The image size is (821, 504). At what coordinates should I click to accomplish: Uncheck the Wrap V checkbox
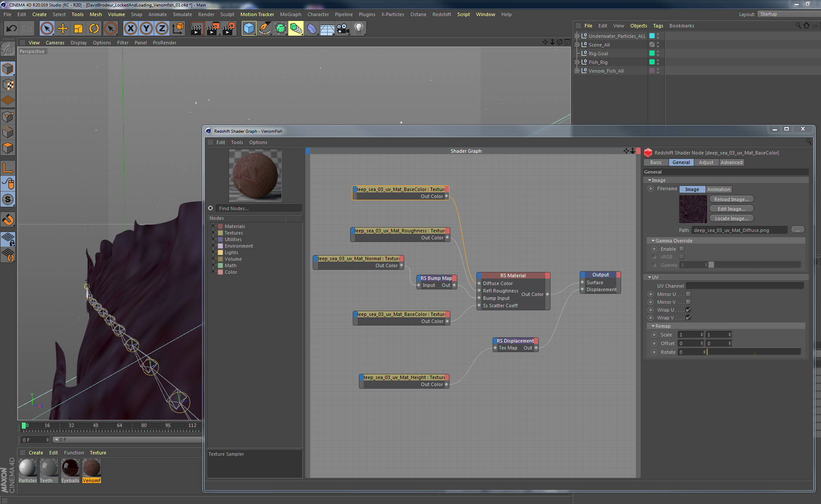(x=689, y=318)
